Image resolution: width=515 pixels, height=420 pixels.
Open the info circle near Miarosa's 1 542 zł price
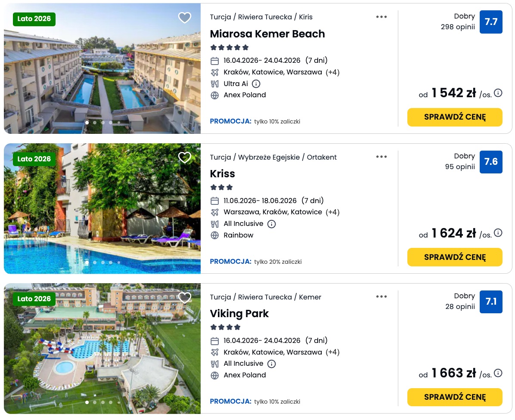(x=498, y=93)
